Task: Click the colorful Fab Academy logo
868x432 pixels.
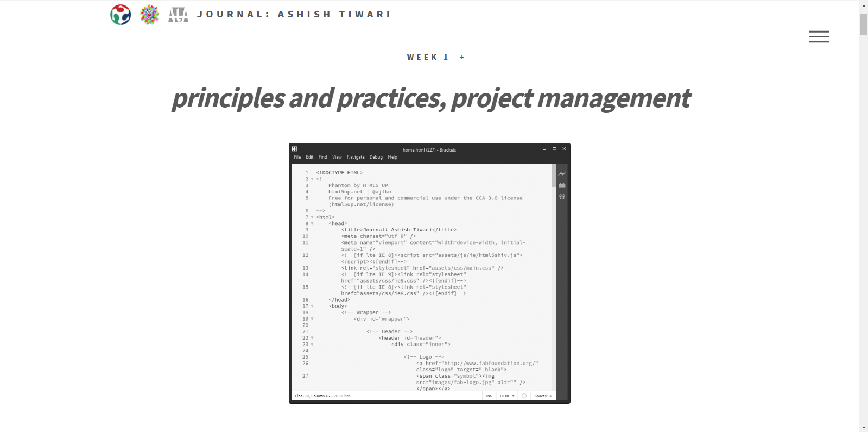Action: [x=149, y=15]
